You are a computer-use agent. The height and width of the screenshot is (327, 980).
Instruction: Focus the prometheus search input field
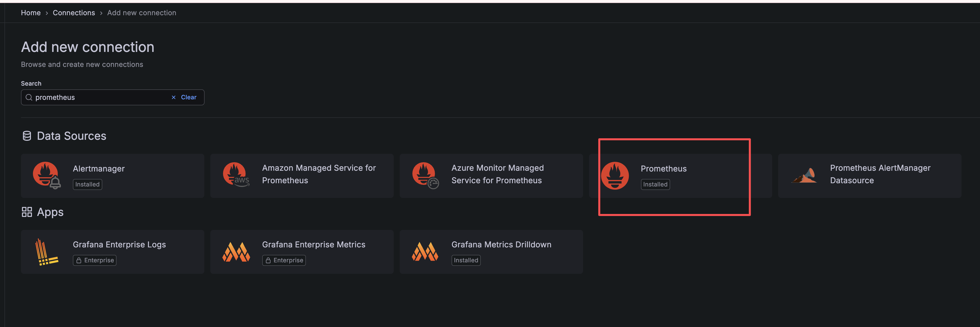click(x=99, y=97)
